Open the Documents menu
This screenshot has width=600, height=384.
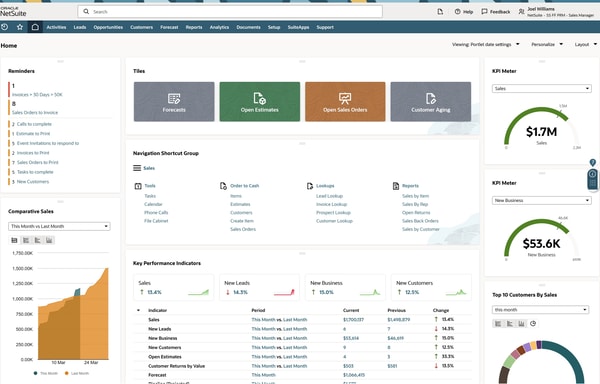[x=248, y=27]
